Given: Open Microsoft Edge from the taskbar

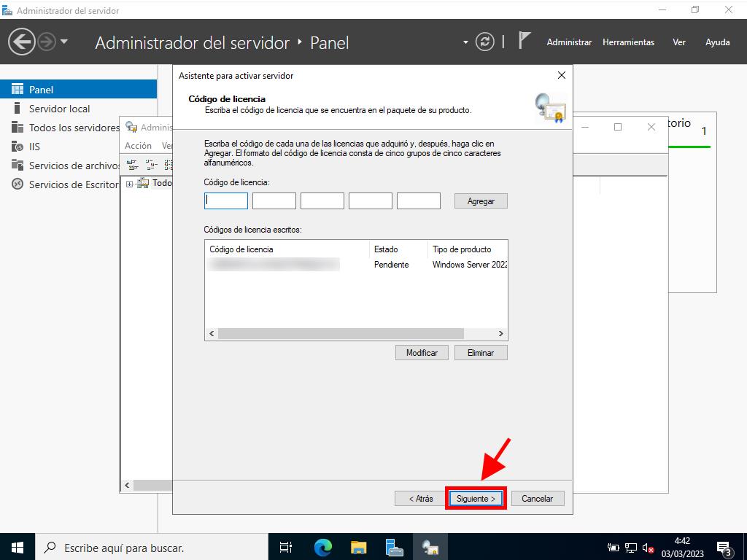Looking at the screenshot, I should [323, 547].
